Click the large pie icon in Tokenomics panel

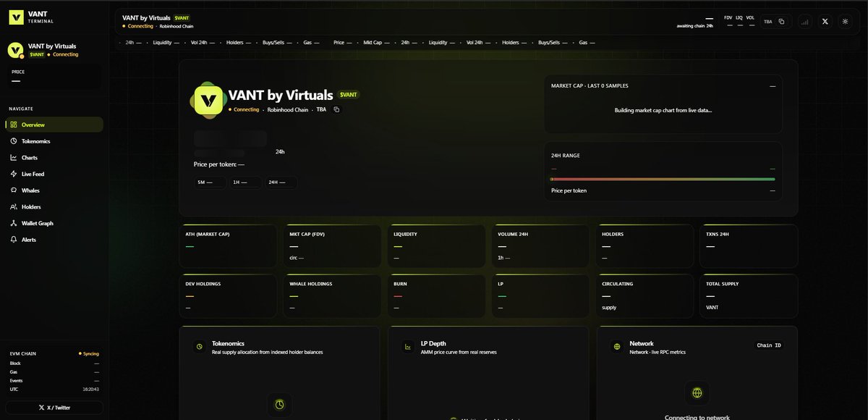click(x=279, y=404)
